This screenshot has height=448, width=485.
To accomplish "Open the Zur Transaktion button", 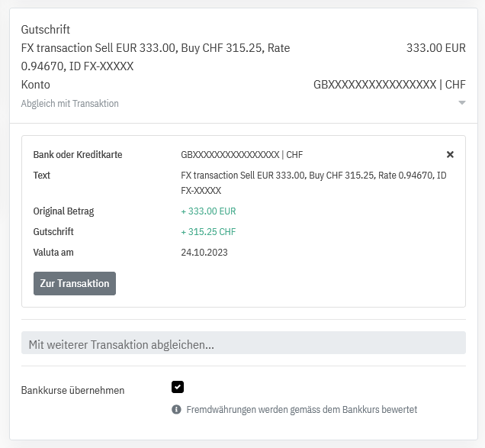I will (75, 283).
